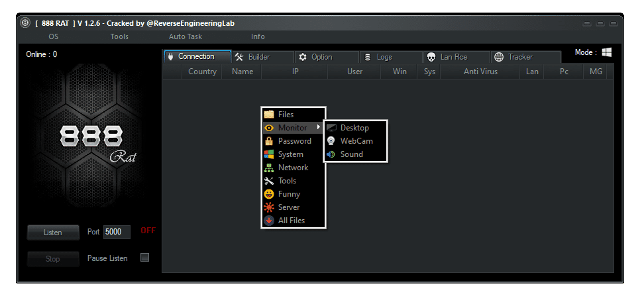The image size is (644, 306).
Task: Open the Tools menu in the menu bar
Action: pos(119,36)
